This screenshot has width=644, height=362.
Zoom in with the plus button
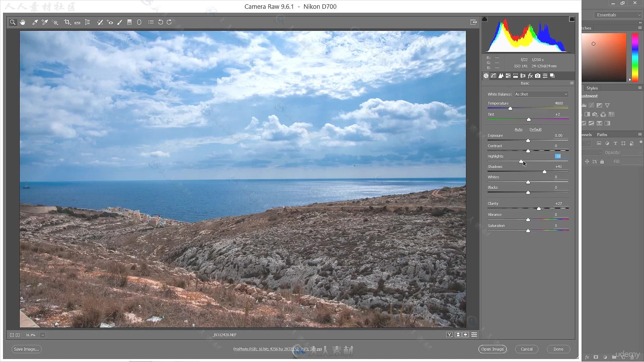point(18,335)
